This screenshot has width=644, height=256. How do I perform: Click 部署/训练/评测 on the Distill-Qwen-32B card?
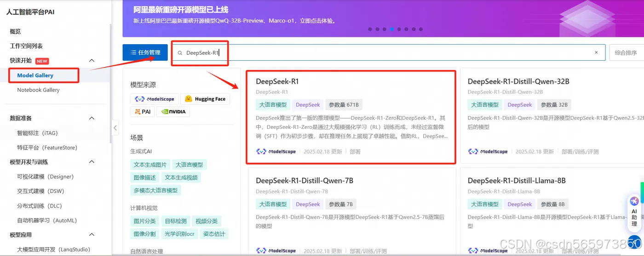pyautogui.click(x=580, y=151)
